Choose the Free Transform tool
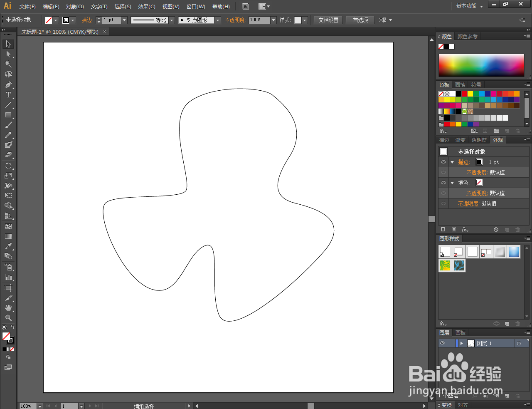Viewport: 532px width, 409px height. (x=8, y=196)
